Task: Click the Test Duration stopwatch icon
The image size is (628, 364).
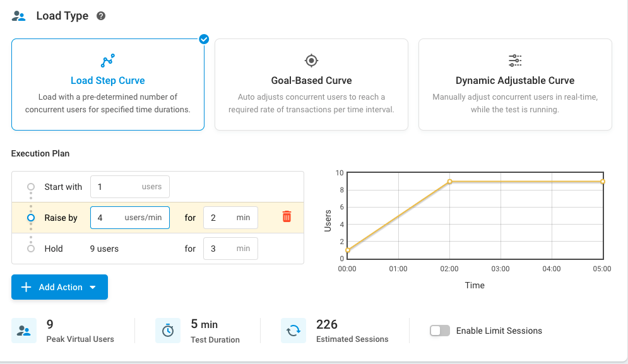Action: [x=168, y=331]
